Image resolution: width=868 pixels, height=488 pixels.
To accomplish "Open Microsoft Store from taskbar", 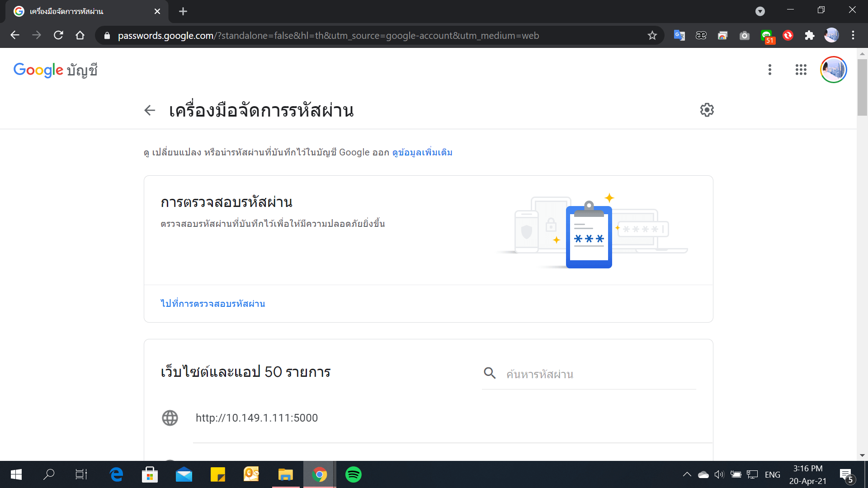I will click(x=150, y=474).
